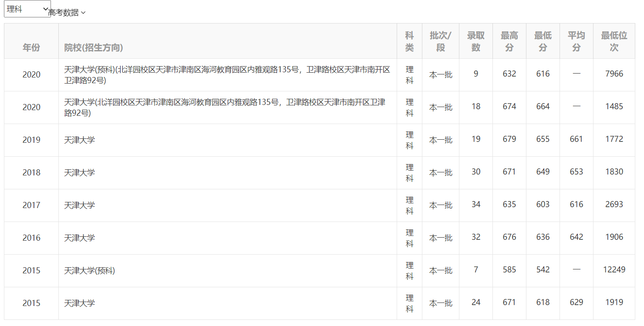The height and width of the screenshot is (326, 644).
Task: Click the 批次/段 column header
Action: tap(441, 41)
